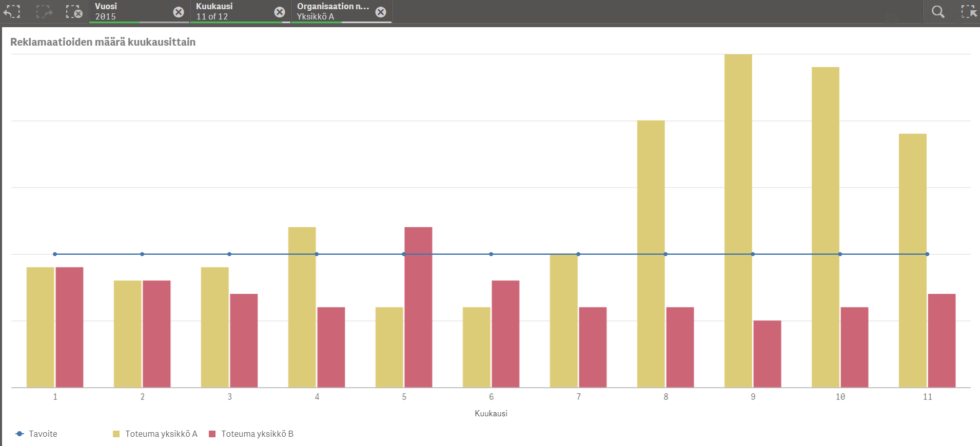Remove the Kuukausi selection
This screenshot has width=980, height=446.
click(x=280, y=12)
